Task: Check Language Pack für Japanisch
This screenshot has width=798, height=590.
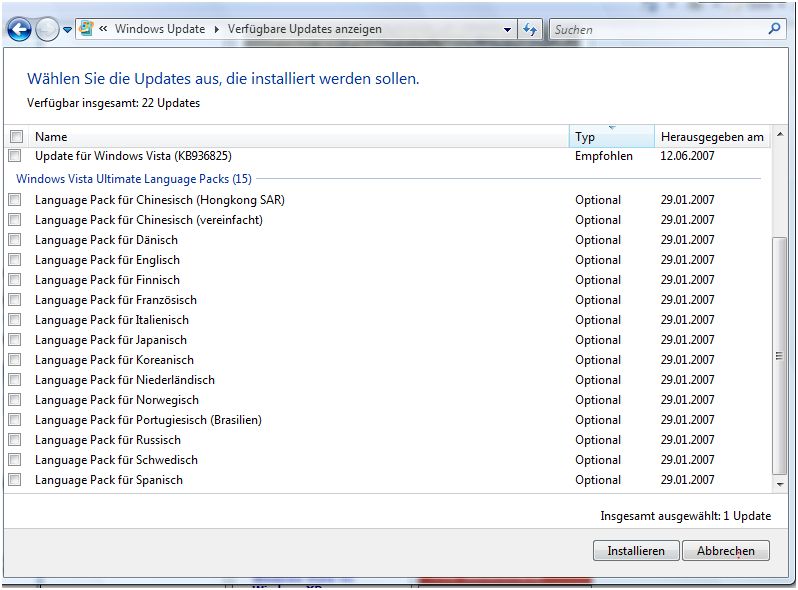Action: pyautogui.click(x=15, y=340)
